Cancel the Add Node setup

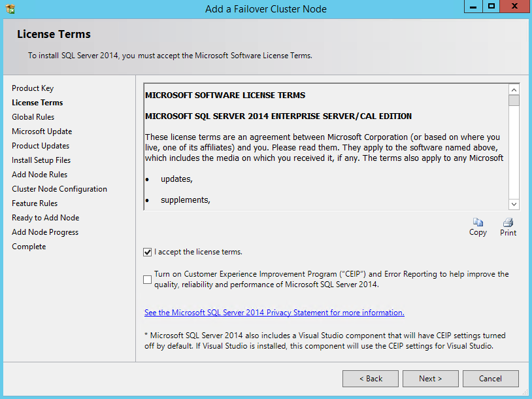(490, 379)
